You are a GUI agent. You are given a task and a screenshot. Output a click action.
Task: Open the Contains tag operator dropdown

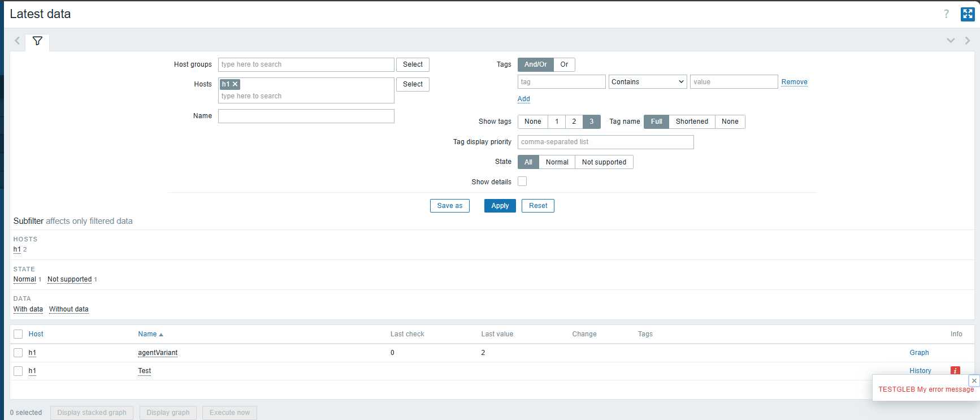[647, 82]
